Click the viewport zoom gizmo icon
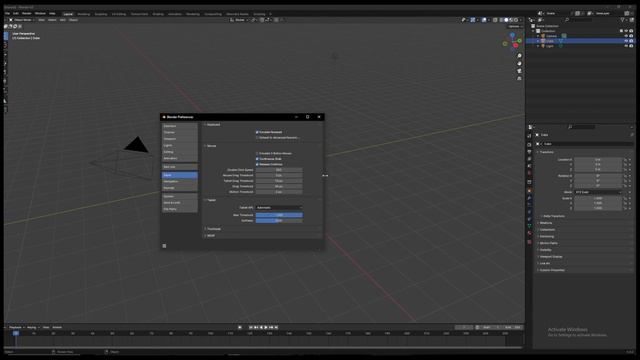 [519, 56]
